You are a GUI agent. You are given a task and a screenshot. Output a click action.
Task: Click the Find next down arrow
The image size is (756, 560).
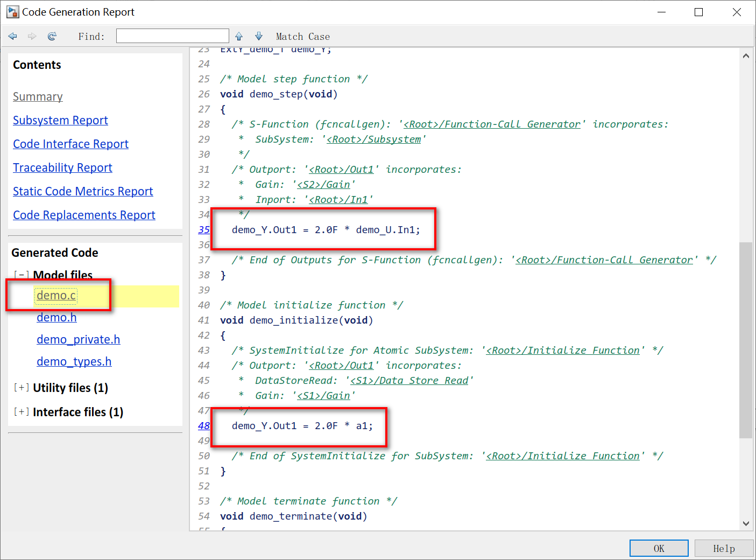pos(259,36)
